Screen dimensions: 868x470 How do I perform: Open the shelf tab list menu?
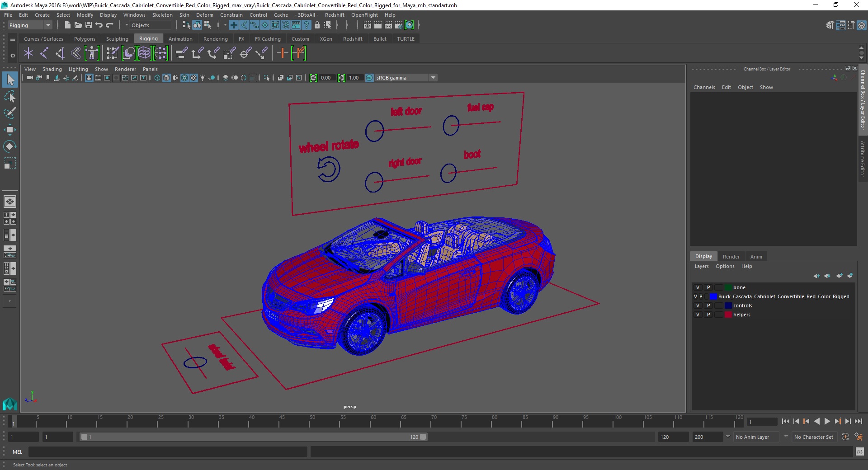13,39
